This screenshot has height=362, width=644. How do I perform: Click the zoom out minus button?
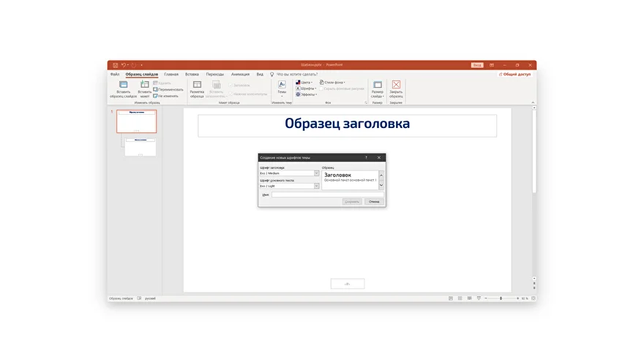pyautogui.click(x=486, y=298)
